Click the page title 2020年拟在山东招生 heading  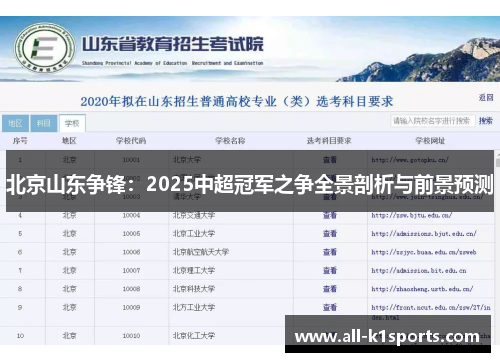tap(237, 101)
